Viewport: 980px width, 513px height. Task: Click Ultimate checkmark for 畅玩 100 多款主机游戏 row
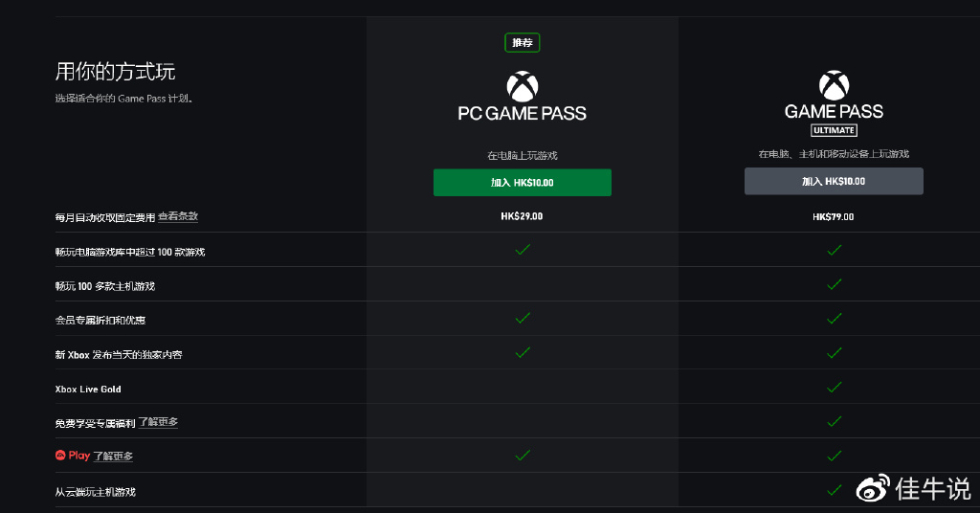[x=835, y=284]
